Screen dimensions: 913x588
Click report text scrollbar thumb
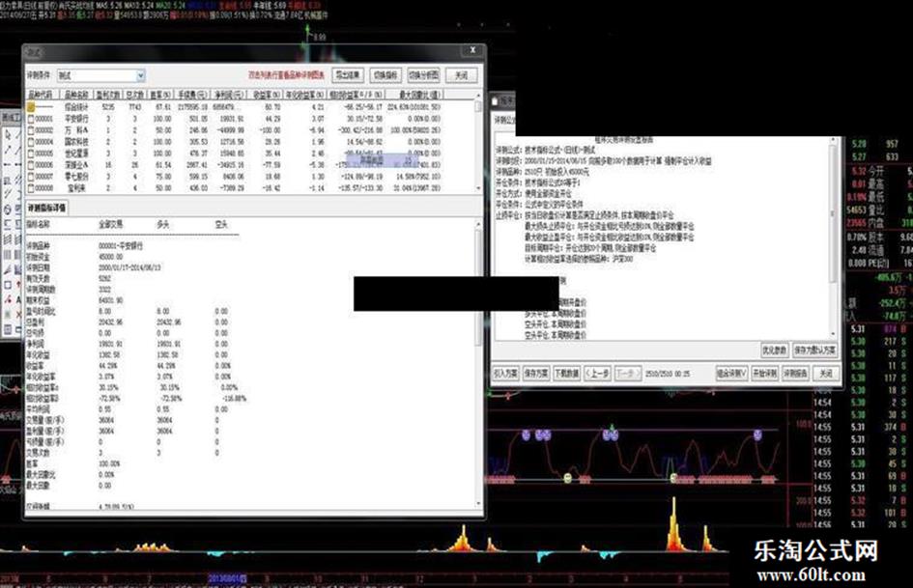[834, 213]
